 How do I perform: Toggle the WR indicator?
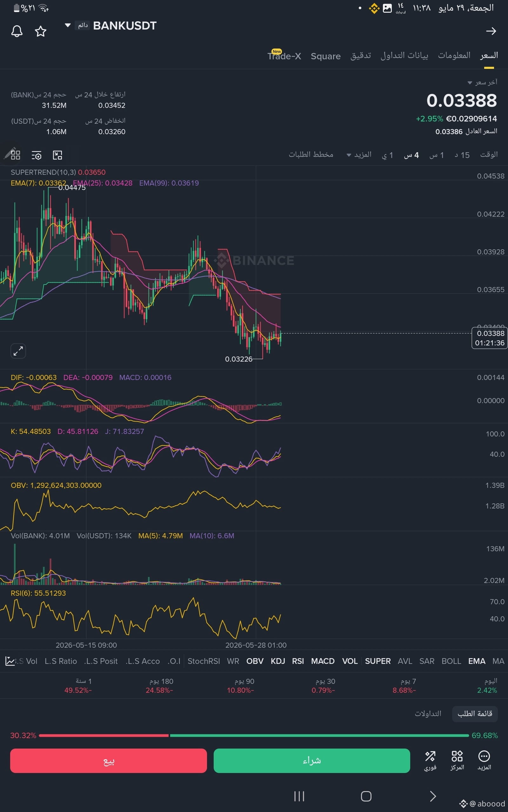point(233,661)
